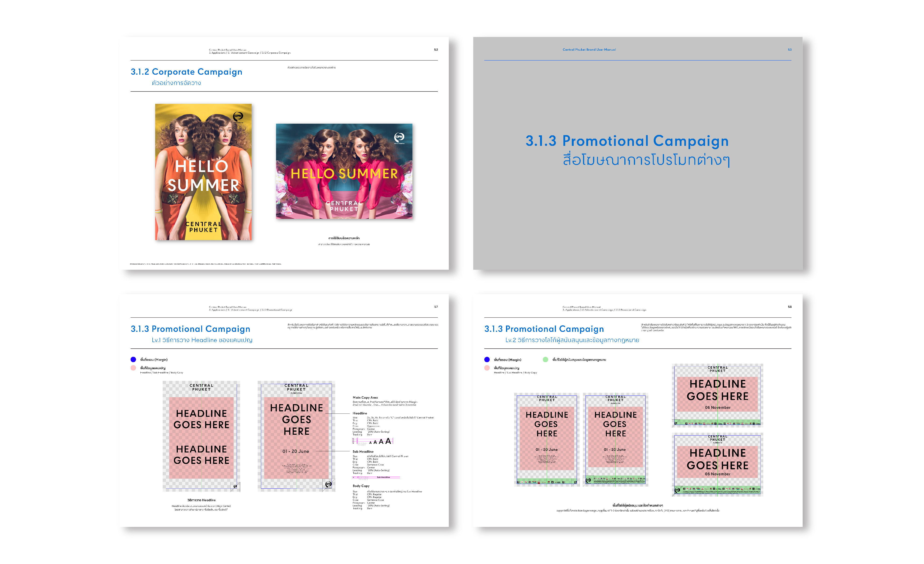Viewport: 924px width, 564px height.
Task: Click the Thai subtitle 'ตัวอย่างการจัดวาง'
Action: tap(176, 83)
